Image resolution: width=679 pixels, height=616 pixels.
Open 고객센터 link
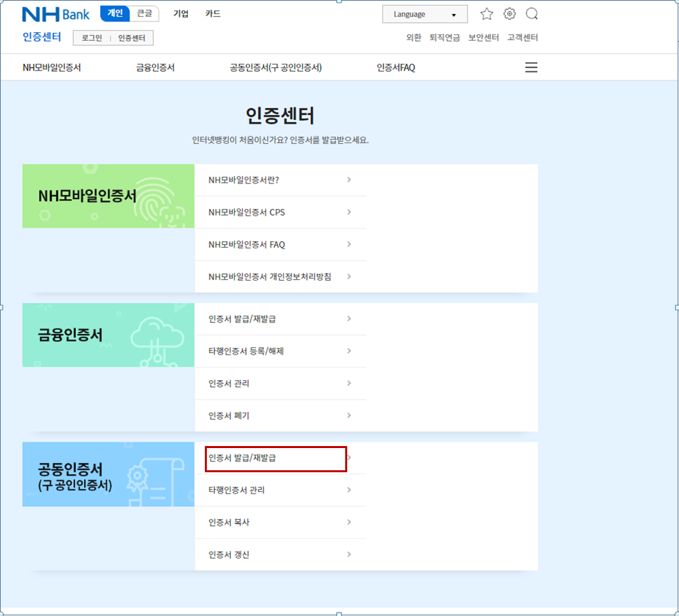(x=523, y=38)
